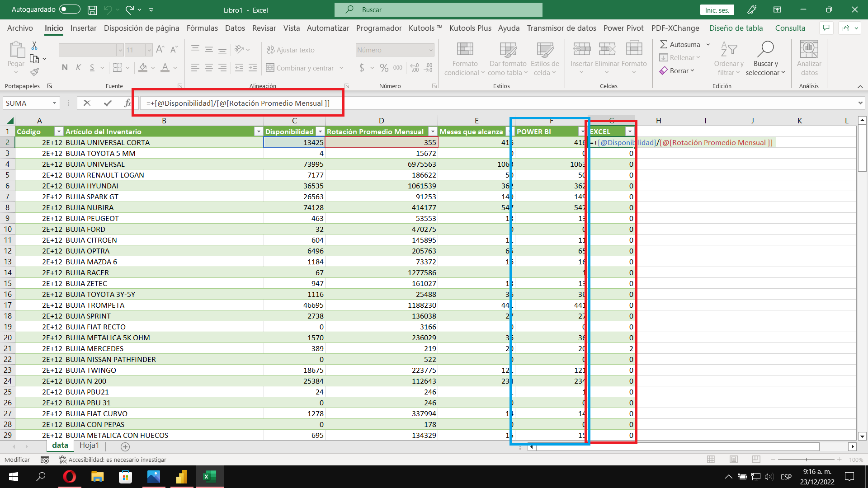Image resolution: width=868 pixels, height=488 pixels.
Task: Click the font color A icon
Action: [165, 68]
